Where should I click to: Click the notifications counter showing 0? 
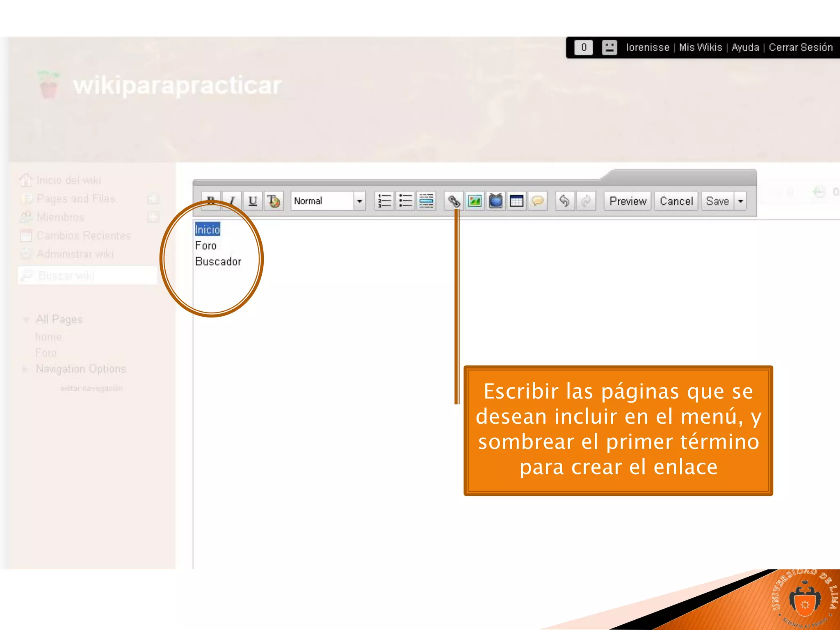(x=584, y=48)
